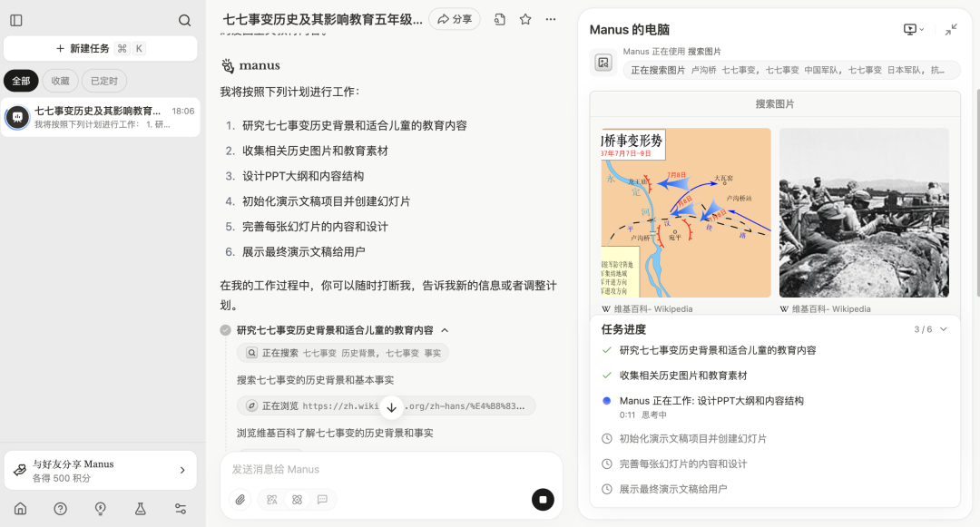Viewport: 980px width, 527px height.
Task: Switch to the 收藏 tab
Action: [61, 81]
